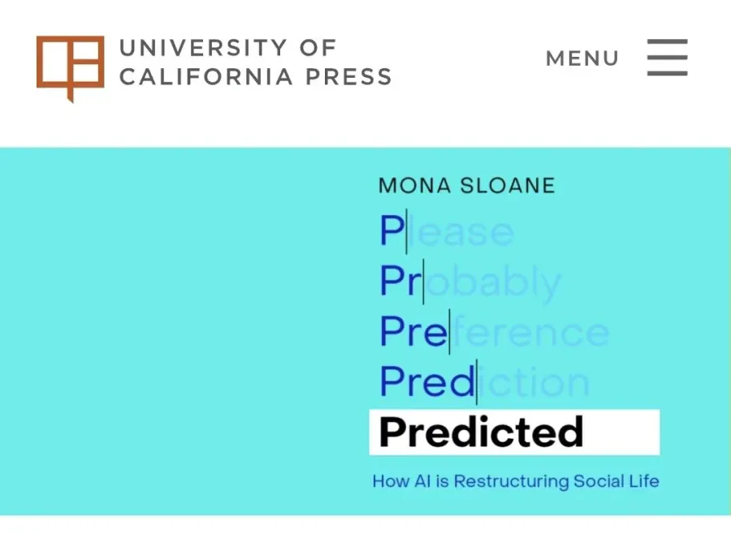Click the faded obably suggestion text
The image size is (731, 560).
click(x=494, y=282)
